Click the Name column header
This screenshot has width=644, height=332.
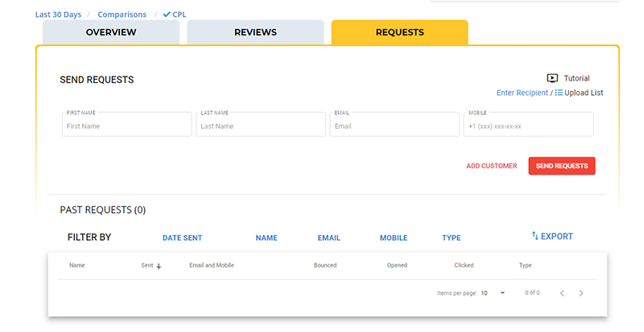tap(77, 265)
